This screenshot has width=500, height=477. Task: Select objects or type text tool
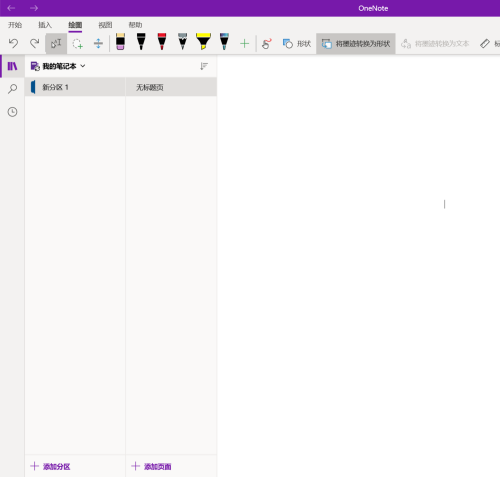[x=56, y=43]
